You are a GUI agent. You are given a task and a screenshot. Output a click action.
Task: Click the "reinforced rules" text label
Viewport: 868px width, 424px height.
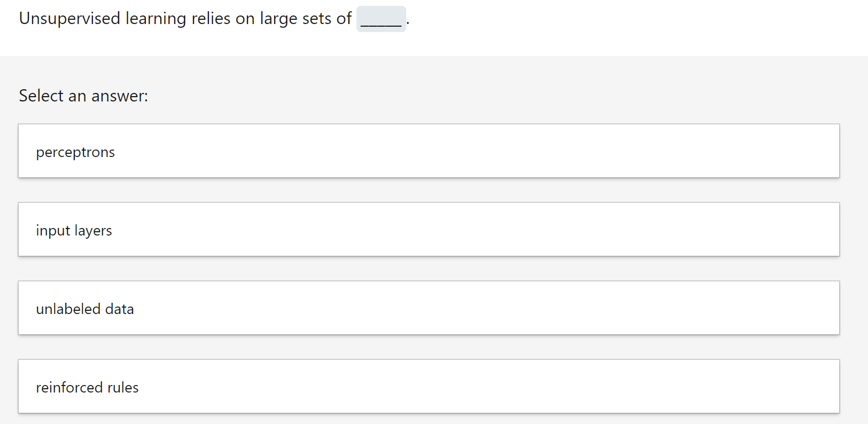(87, 388)
